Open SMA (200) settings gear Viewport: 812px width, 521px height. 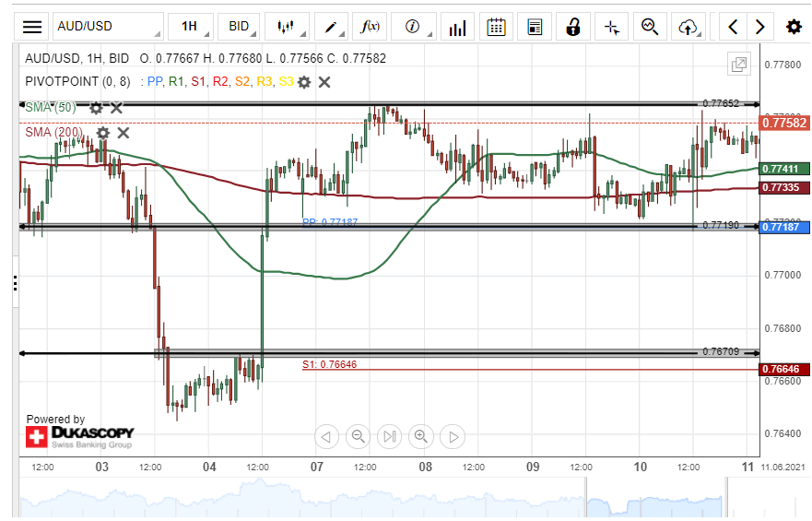(x=103, y=133)
